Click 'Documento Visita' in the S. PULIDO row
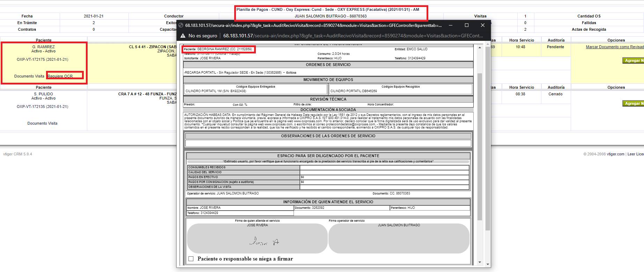Image resolution: width=644 pixels, height=272 pixels. [43, 123]
